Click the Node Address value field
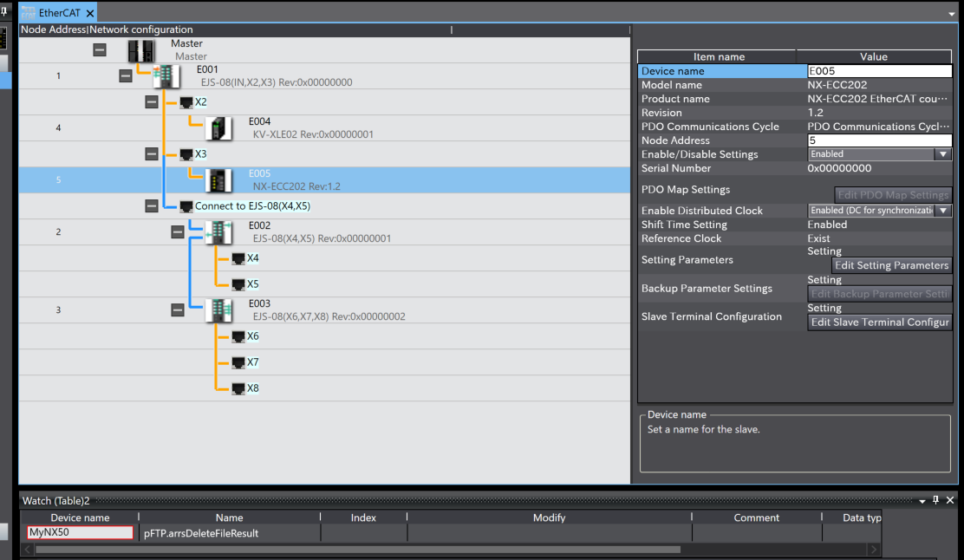Image resolution: width=964 pixels, height=560 pixels. [878, 140]
